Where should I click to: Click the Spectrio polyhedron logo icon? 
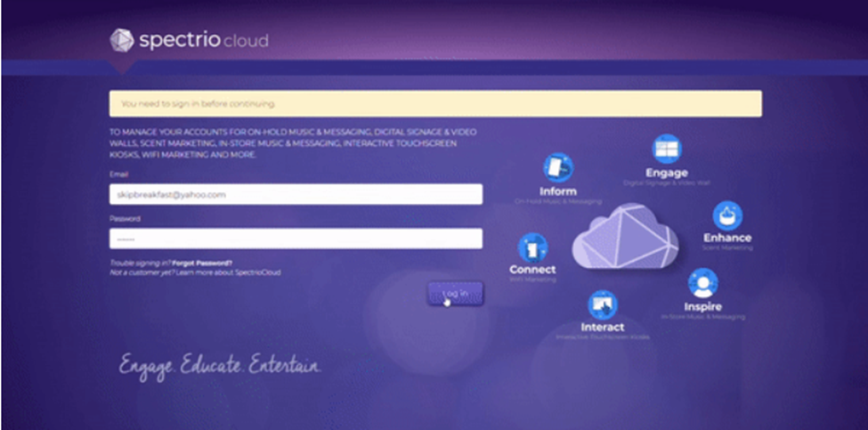122,40
